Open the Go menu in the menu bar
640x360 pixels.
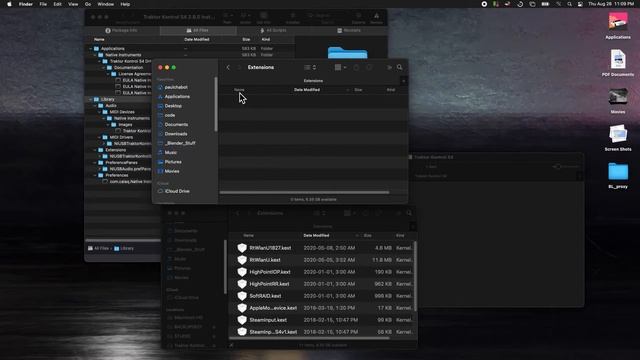click(x=88, y=4)
